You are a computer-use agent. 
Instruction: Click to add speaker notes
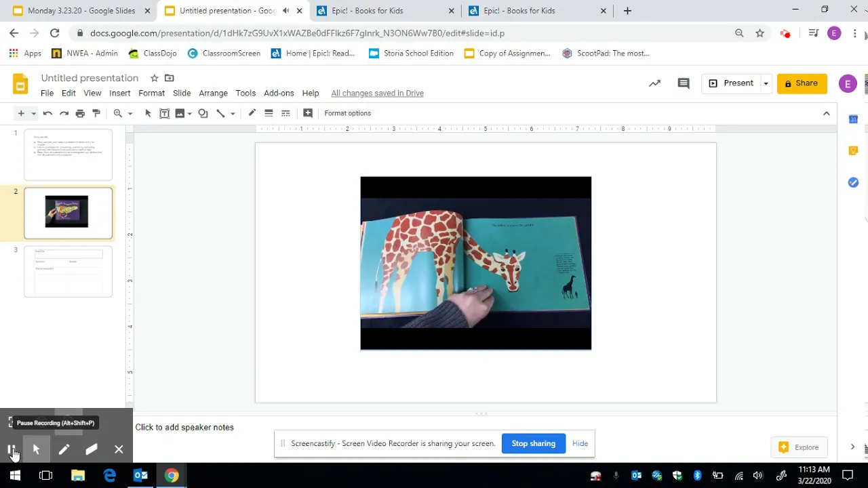(184, 427)
